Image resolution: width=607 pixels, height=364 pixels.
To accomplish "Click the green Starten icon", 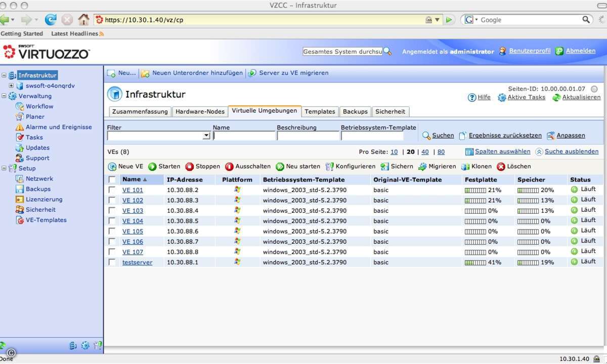I will [152, 166].
